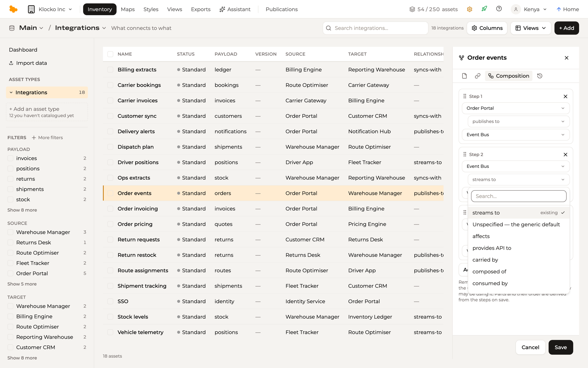Click the Import data upload icon

point(11,63)
